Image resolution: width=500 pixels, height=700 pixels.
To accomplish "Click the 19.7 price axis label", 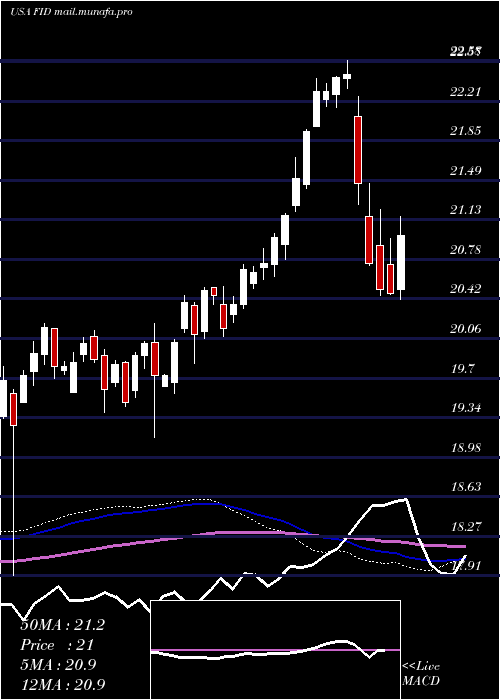I will point(462,369).
